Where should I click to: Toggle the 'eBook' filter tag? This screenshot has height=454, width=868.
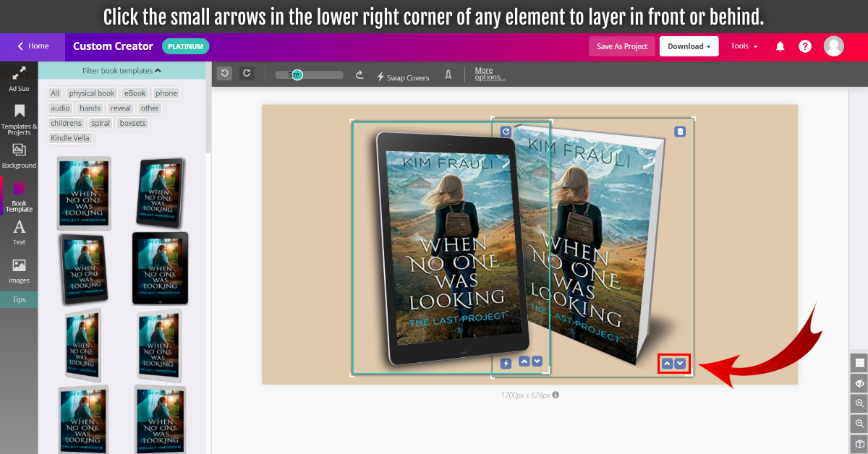pos(135,93)
